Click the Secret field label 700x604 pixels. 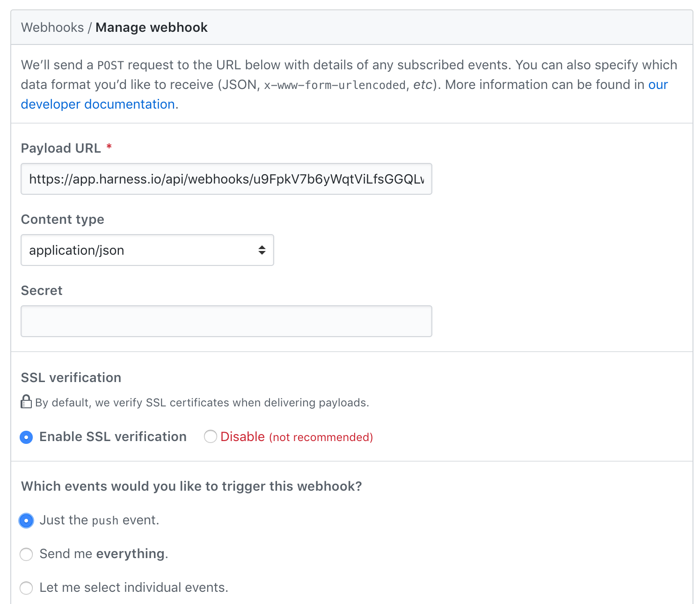(x=42, y=290)
